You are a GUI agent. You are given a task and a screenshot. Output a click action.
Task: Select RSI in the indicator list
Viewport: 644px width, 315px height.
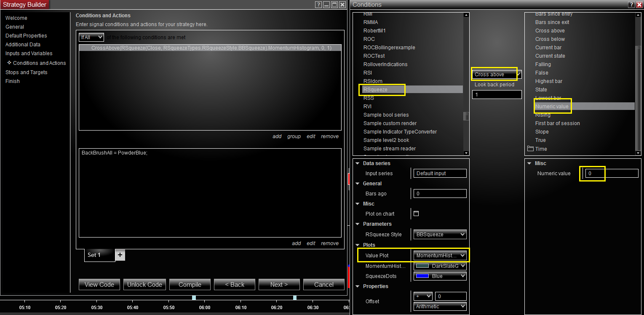[368, 73]
